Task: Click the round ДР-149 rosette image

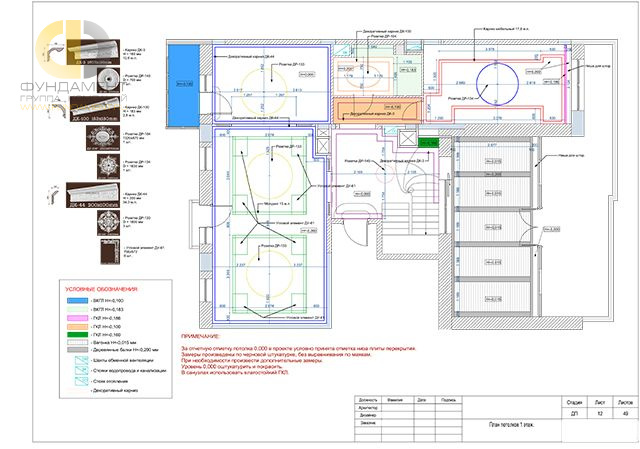Action: click(x=108, y=80)
